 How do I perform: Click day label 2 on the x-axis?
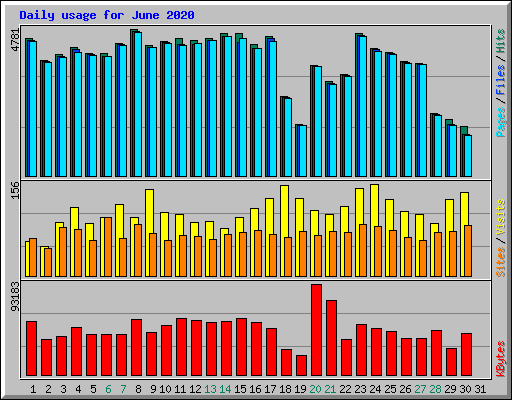pyautogui.click(x=48, y=389)
